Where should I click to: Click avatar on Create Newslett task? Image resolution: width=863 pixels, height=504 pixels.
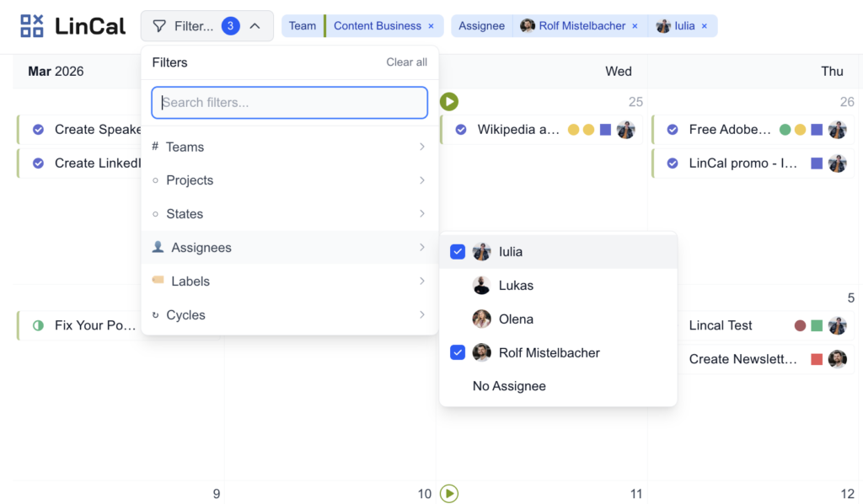837,359
